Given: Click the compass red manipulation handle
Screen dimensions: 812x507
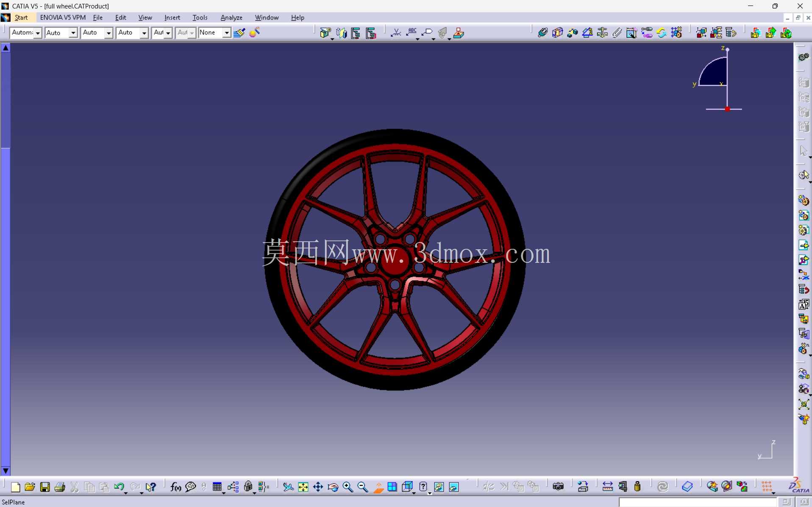Looking at the screenshot, I should [727, 109].
